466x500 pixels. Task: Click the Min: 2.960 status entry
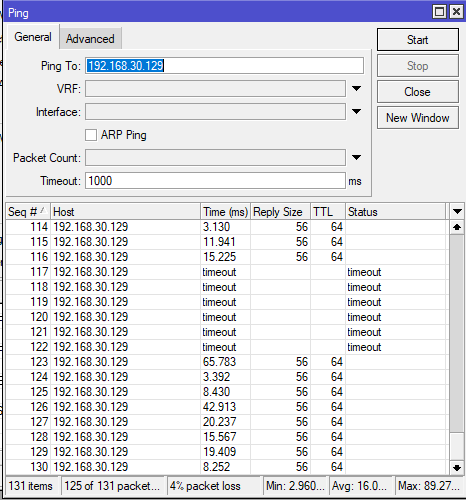pos(296,486)
